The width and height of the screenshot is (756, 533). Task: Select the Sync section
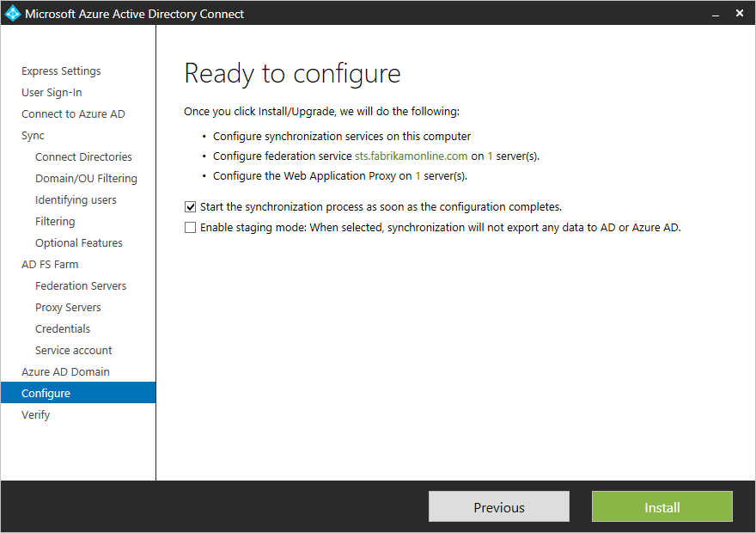point(33,136)
